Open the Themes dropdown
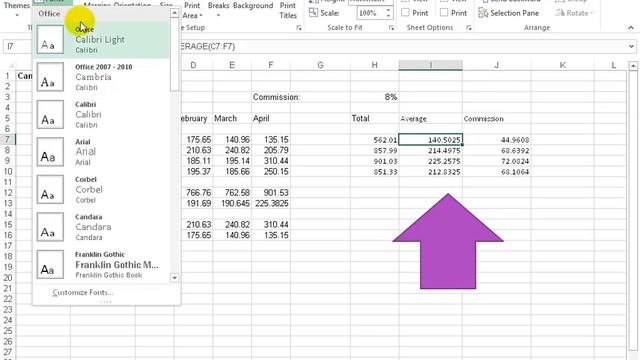Image resolution: width=640 pixels, height=360 pixels. (x=17, y=9)
